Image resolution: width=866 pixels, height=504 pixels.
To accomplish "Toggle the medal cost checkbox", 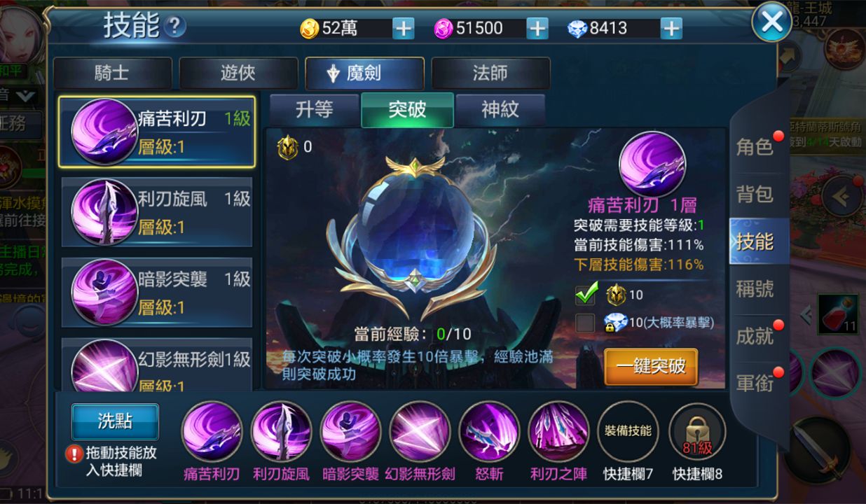I will click(x=585, y=295).
